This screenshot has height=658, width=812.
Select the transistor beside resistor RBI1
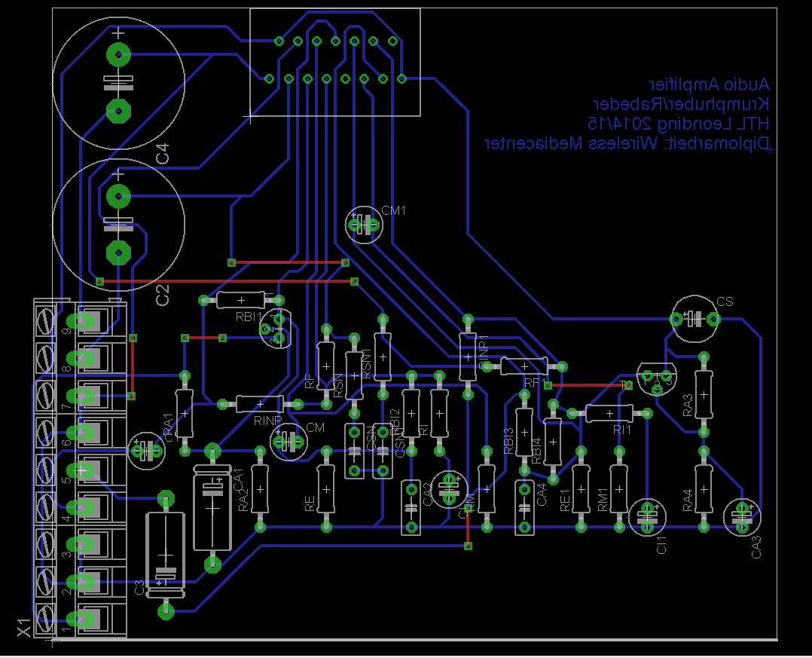[276, 329]
